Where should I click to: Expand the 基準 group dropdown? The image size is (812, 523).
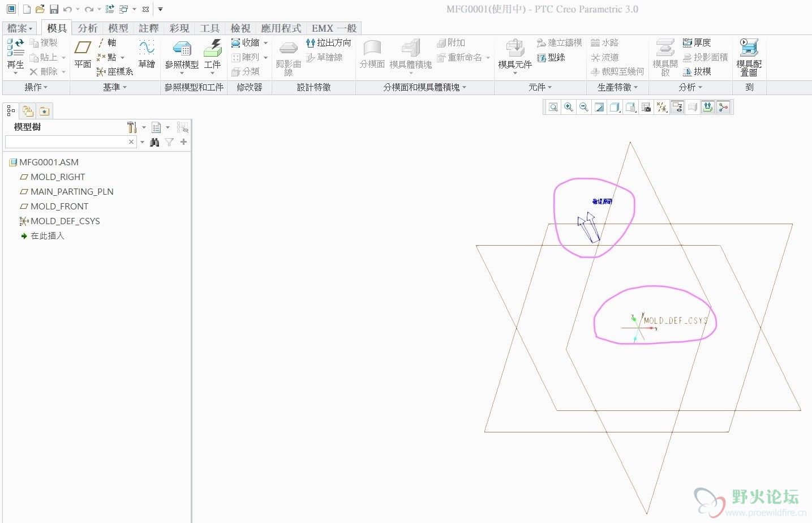[115, 87]
